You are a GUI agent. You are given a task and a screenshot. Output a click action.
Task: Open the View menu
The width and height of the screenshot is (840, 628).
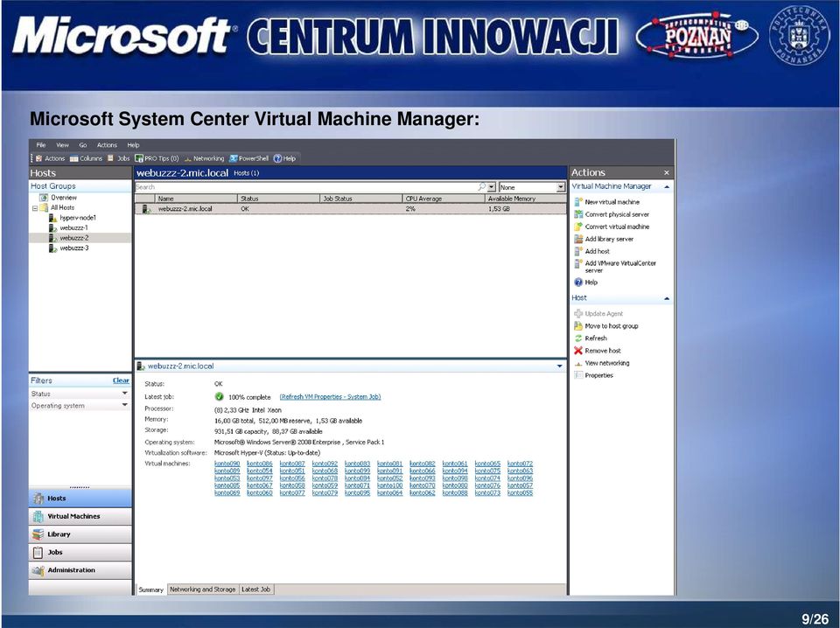click(x=62, y=145)
